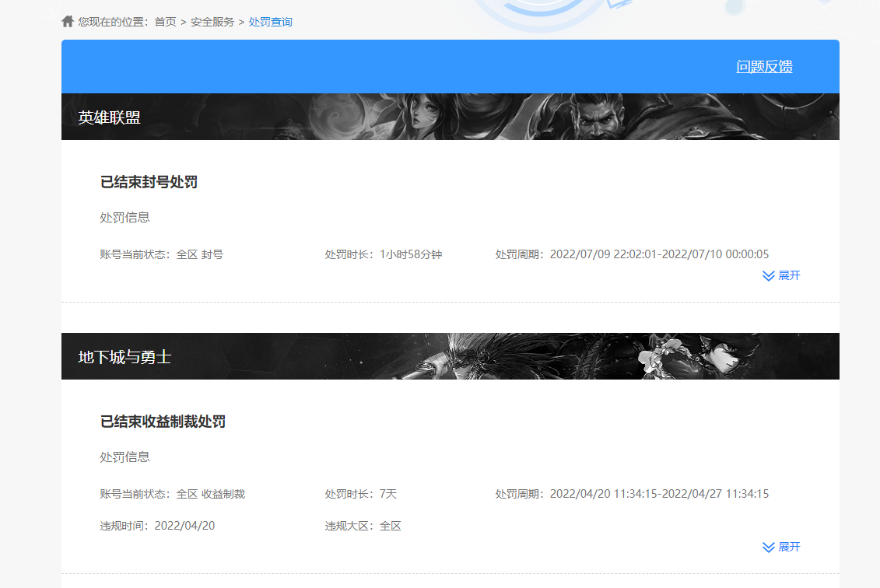Screen dimensions: 880x588
Task: Click text 处罚时长: 1小时58分钟
Action: [384, 254]
